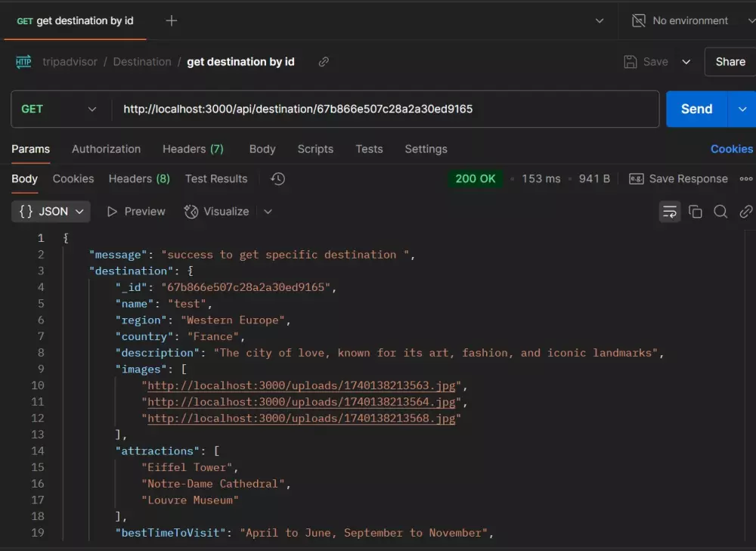This screenshot has height=551, width=756.
Task: Open more response options ellipsis
Action: [x=746, y=179]
